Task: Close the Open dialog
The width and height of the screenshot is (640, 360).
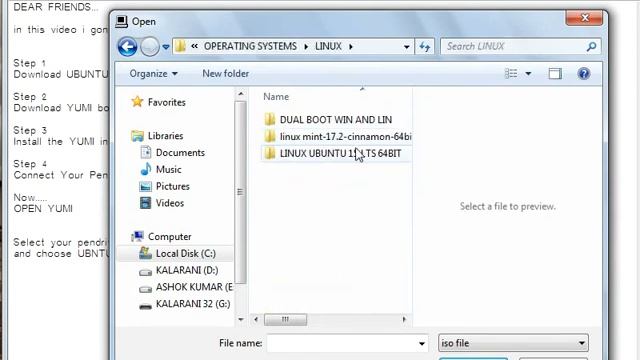Action: (584, 18)
